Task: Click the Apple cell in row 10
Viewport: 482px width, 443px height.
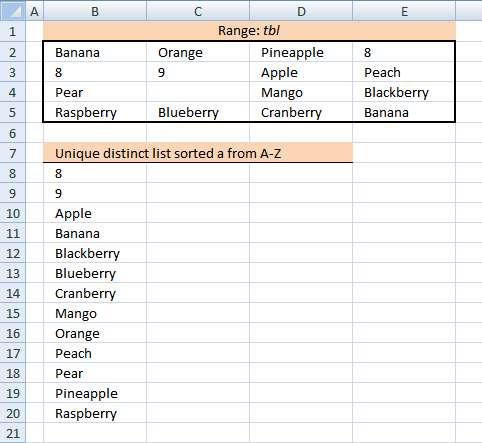Action: (x=95, y=213)
